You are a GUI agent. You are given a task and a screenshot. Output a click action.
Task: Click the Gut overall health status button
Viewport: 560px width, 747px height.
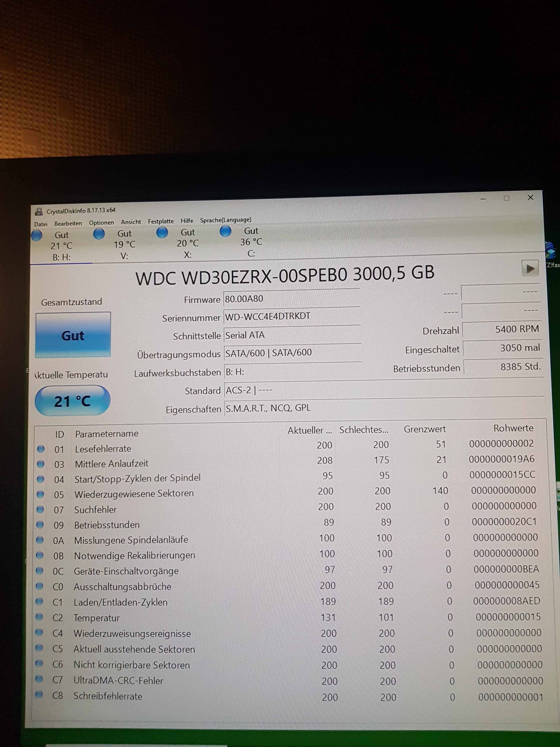[73, 335]
